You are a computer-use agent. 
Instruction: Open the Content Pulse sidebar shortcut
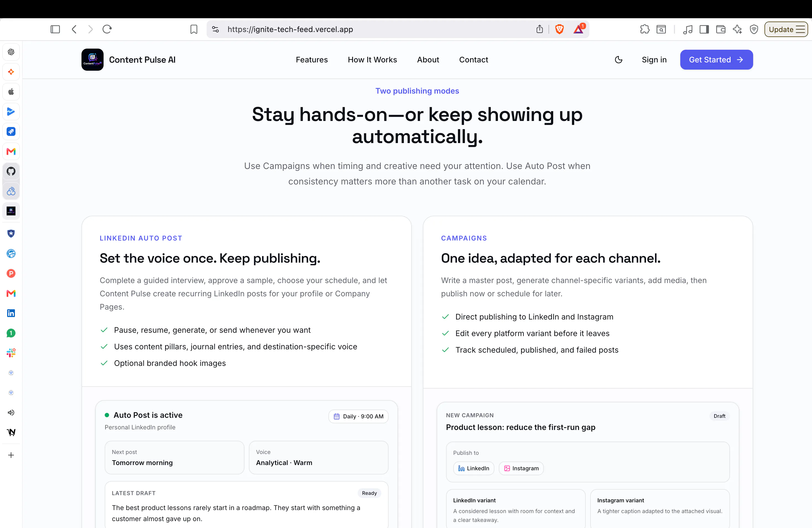[11, 211]
